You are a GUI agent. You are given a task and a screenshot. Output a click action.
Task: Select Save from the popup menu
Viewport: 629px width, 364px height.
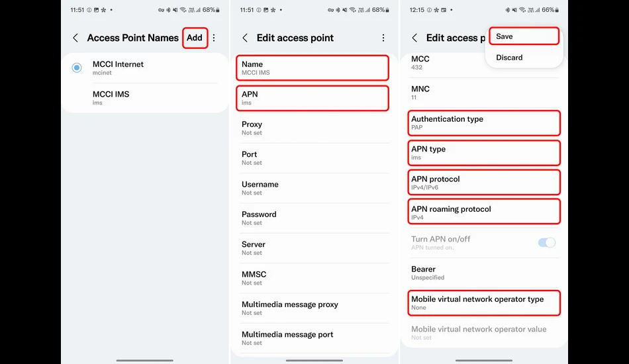click(x=524, y=36)
